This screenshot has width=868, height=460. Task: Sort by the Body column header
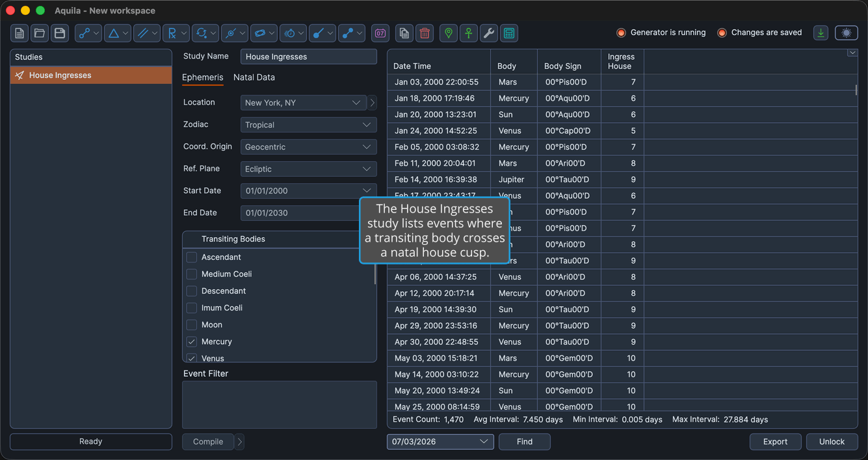click(514, 62)
